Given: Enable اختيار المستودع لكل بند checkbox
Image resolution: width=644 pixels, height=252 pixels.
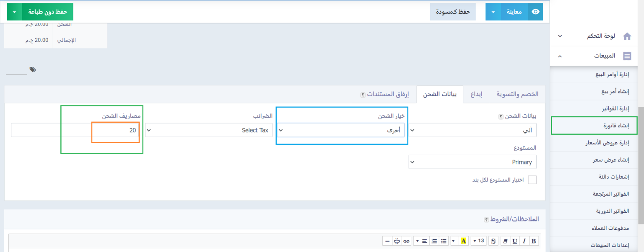Looking at the screenshot, I should click(532, 180).
